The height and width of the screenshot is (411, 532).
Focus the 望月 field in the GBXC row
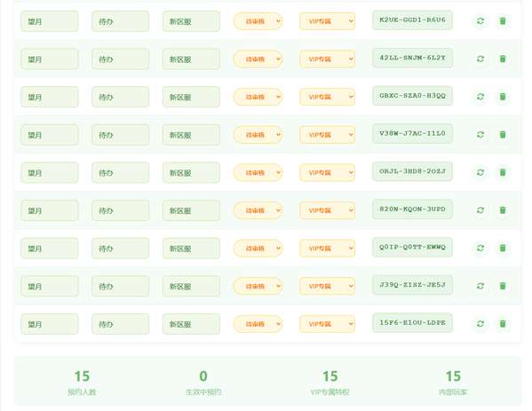point(49,97)
